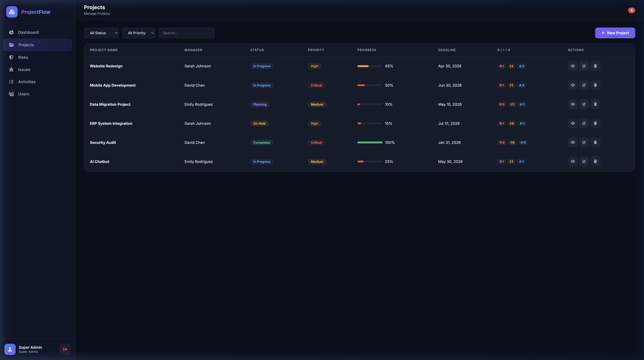
Task: Click eye icon for Data Migration Project
Action: [x=572, y=104]
